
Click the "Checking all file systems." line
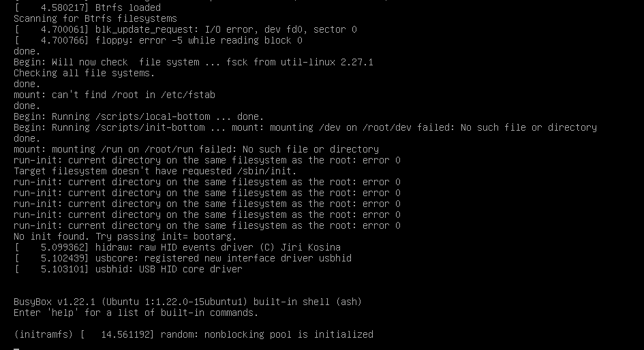pyautogui.click(x=84, y=73)
